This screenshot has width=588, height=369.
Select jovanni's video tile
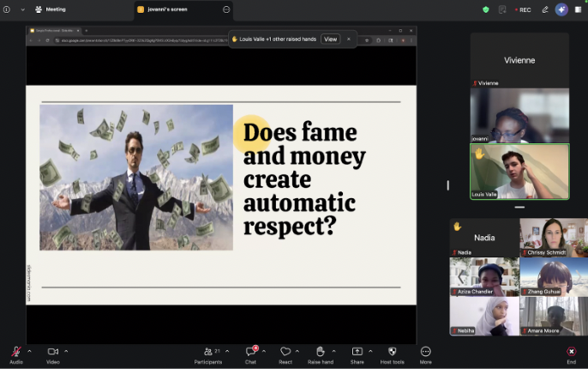[519, 116]
